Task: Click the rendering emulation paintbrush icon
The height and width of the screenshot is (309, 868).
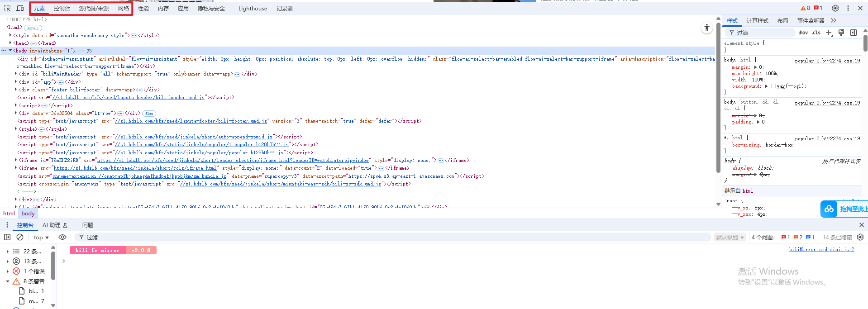Action: (x=841, y=33)
